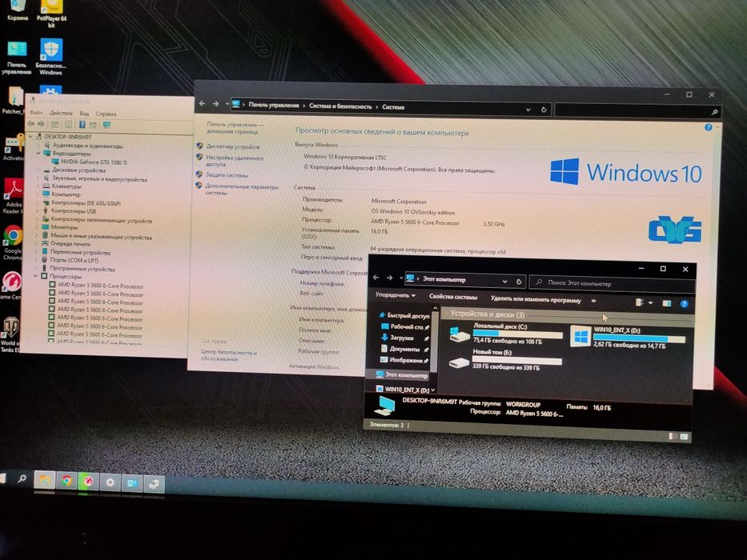
Task: Click blue help icon in Explorer toolbar
Action: 684,304
